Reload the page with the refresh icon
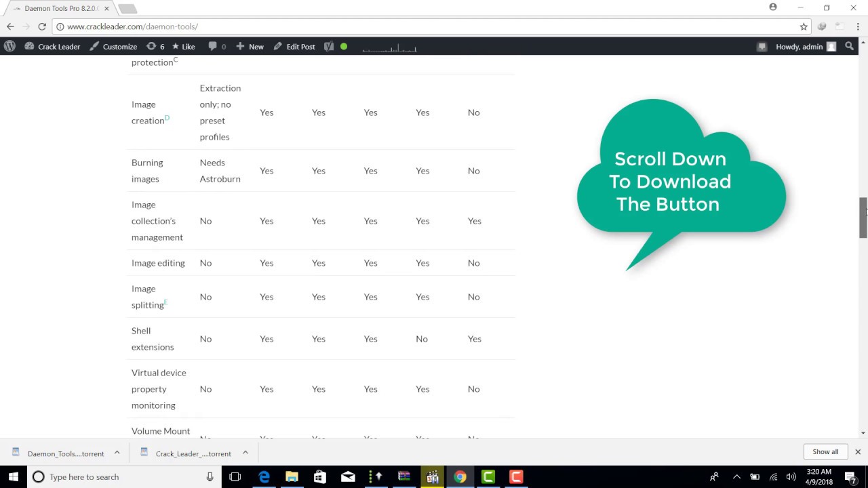The width and height of the screenshot is (868, 488). coord(42,26)
